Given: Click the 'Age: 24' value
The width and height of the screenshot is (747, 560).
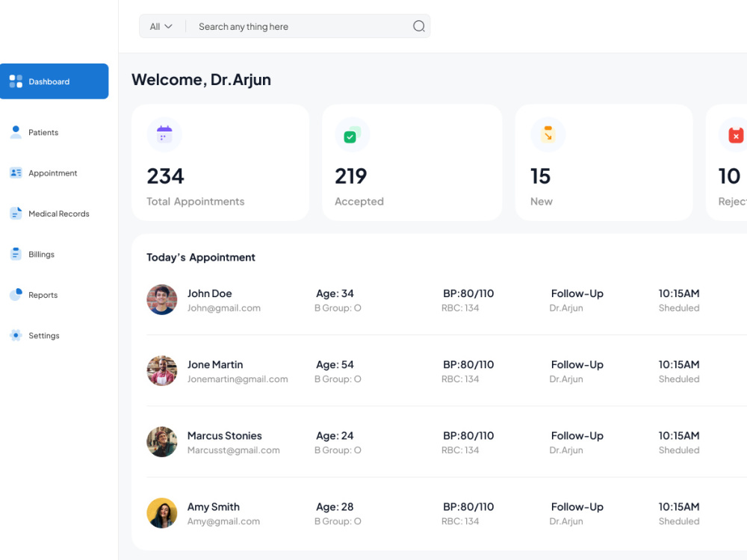Looking at the screenshot, I should point(335,435).
